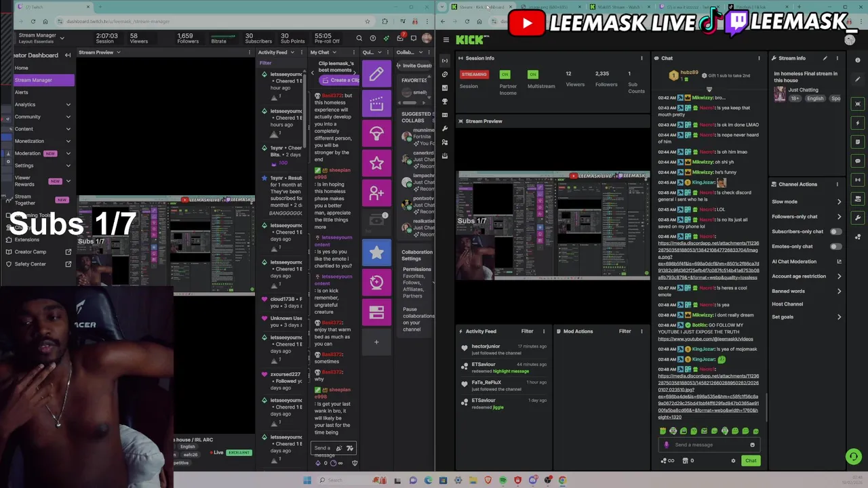The width and height of the screenshot is (868, 488).
Task: Open Twitch notifications inbox with red badge
Action: (400, 38)
